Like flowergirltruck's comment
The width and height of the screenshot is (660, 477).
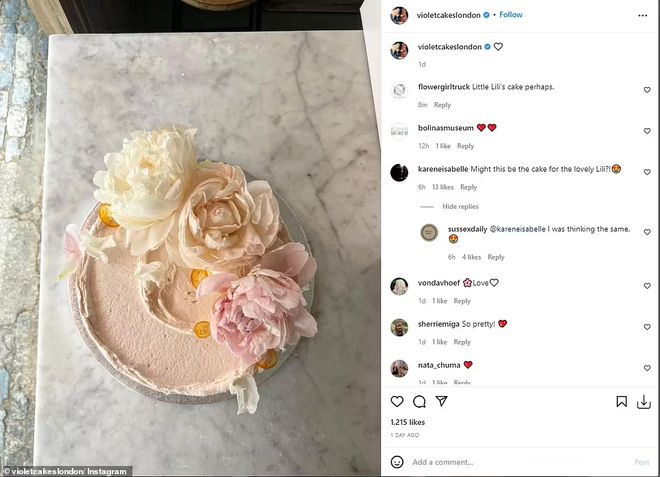[x=647, y=90]
